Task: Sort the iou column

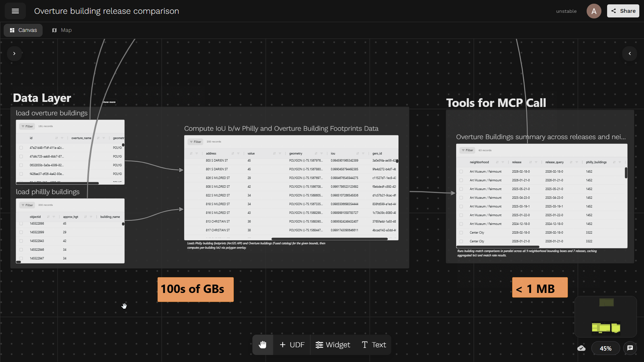Action: pos(357,154)
